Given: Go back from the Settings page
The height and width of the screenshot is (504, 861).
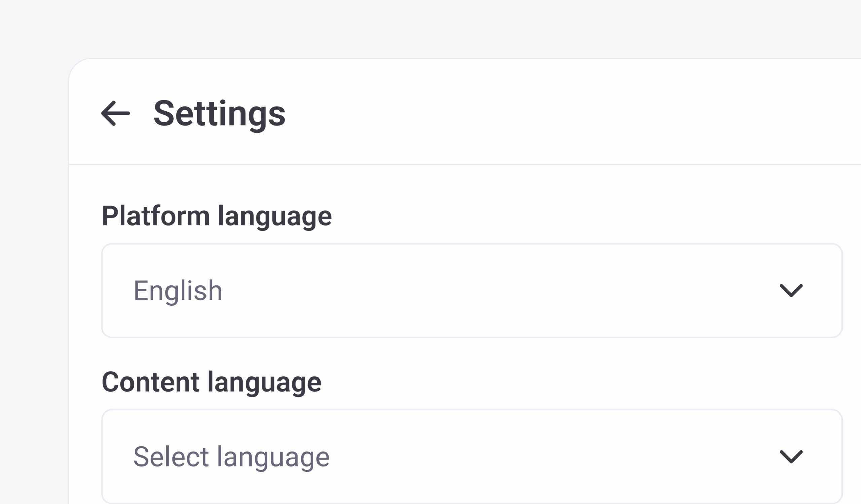Looking at the screenshot, I should click(115, 113).
